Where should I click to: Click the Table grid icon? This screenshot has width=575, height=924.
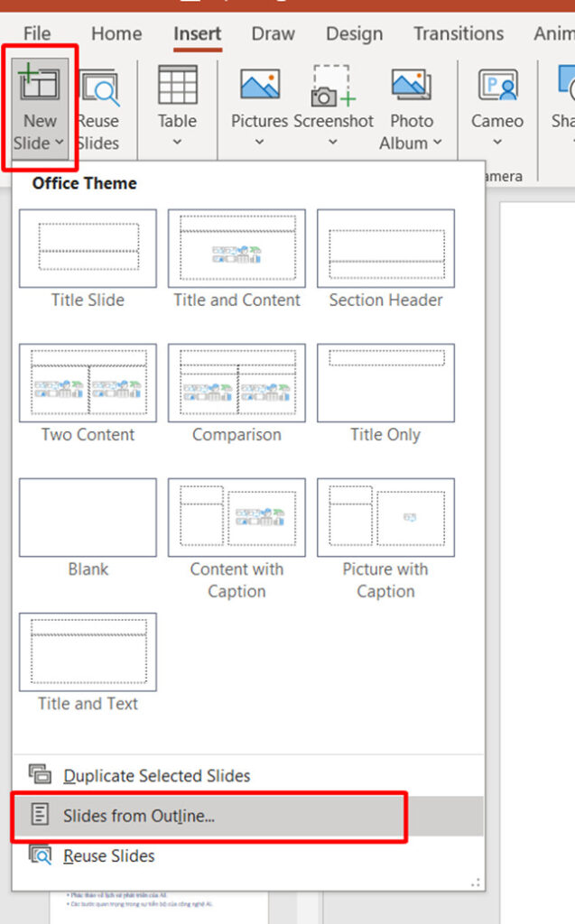(177, 85)
